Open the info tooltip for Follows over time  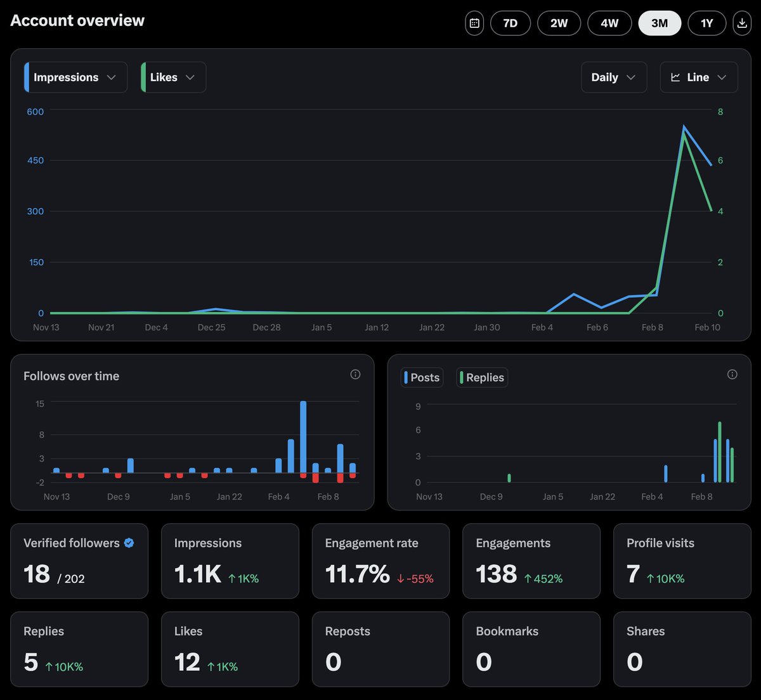(355, 374)
